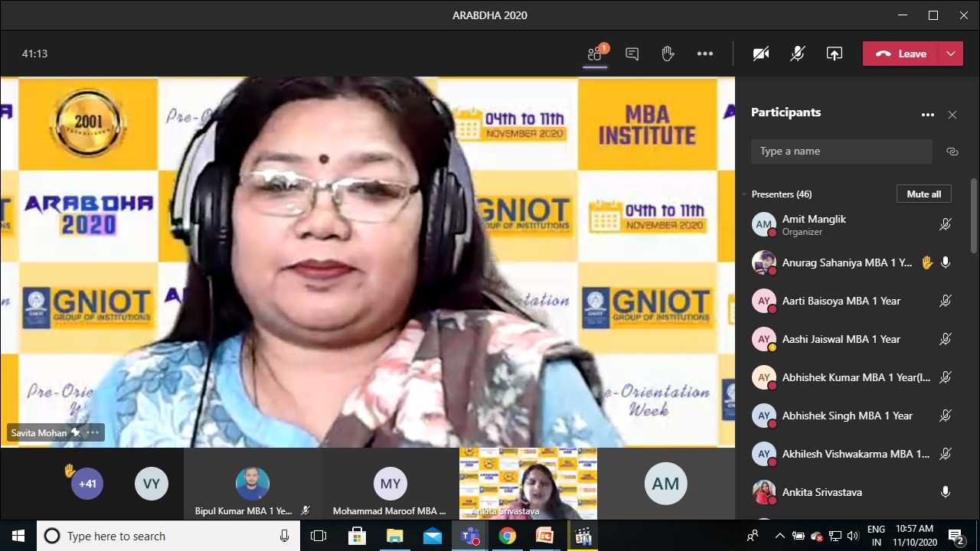
Task: Close the Participants panel
Action: click(x=952, y=115)
